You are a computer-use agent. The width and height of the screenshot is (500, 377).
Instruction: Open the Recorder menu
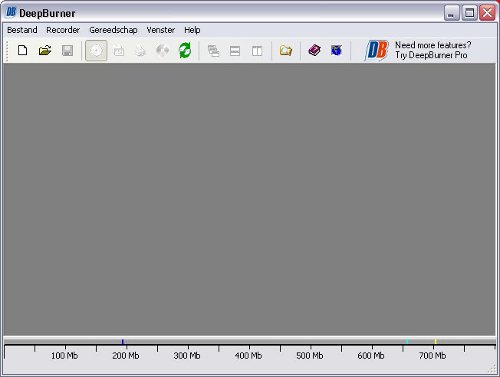pos(63,30)
